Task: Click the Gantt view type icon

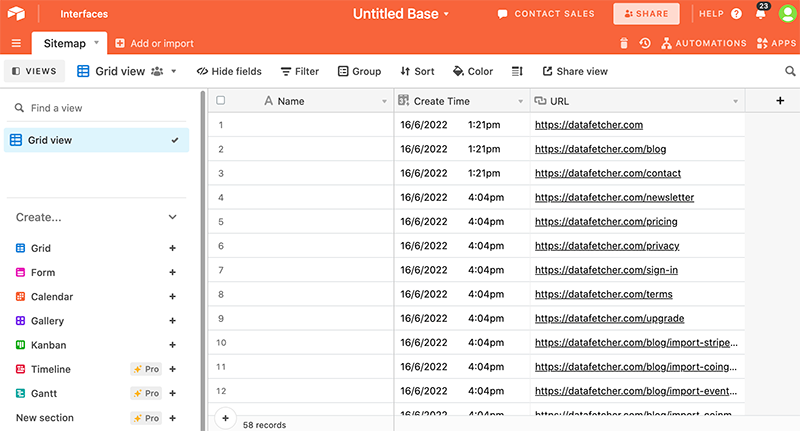Action: tap(20, 393)
